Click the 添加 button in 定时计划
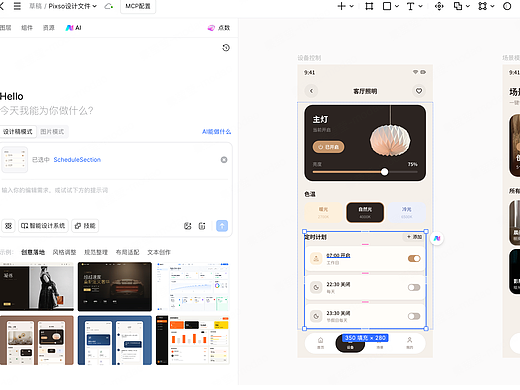Screen dimensions: 520x390 point(414,237)
